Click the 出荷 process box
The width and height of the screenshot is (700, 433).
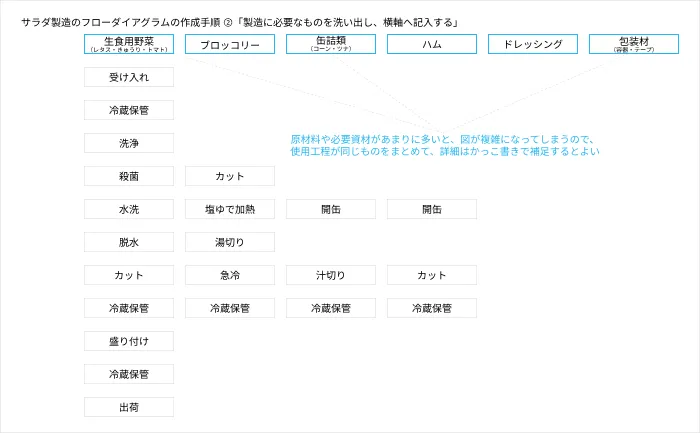[129, 407]
